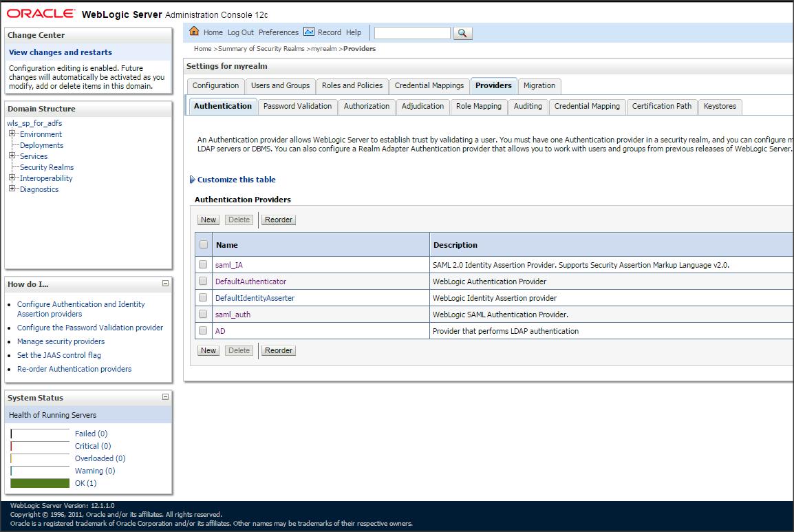Check the saml_IA provider checkbox

203,264
